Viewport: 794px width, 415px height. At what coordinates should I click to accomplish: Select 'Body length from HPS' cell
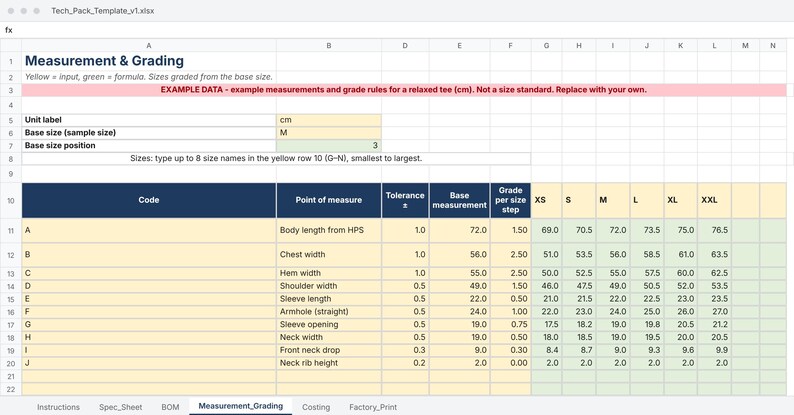pos(329,230)
